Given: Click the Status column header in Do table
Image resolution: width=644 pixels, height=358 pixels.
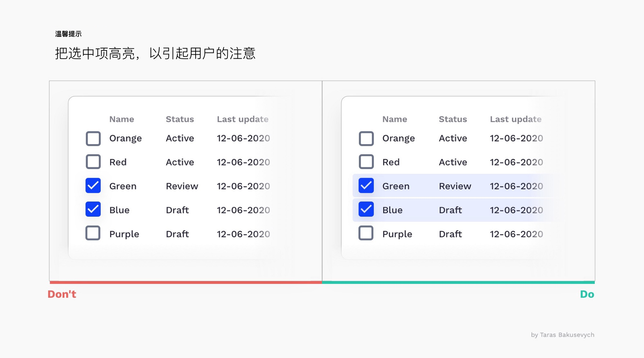Looking at the screenshot, I should (453, 119).
